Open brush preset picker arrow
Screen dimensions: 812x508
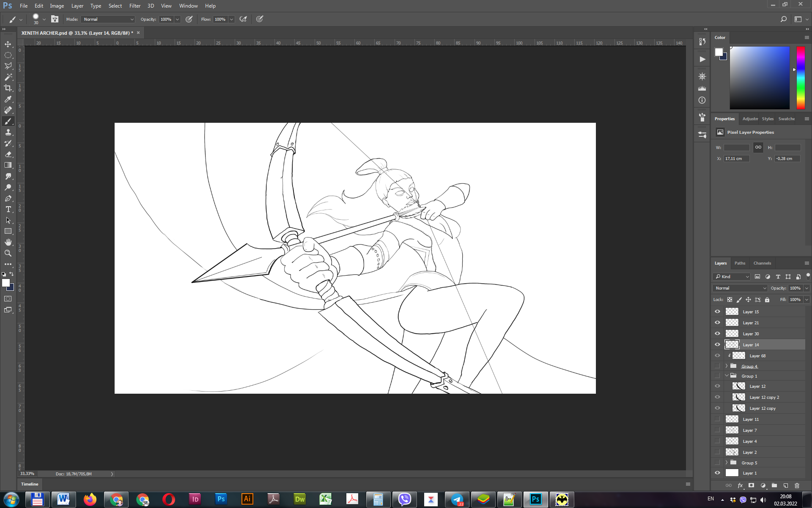(44, 19)
